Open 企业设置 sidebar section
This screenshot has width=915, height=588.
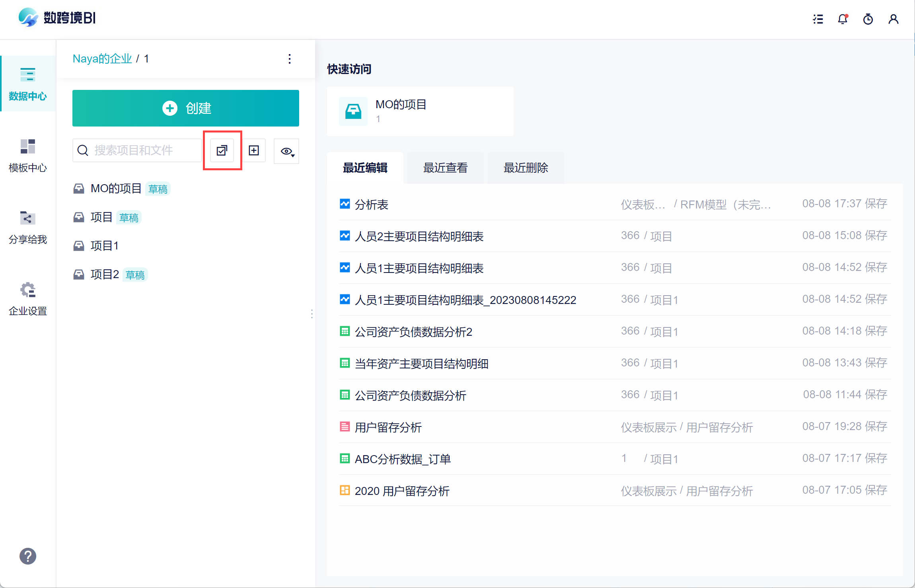28,298
